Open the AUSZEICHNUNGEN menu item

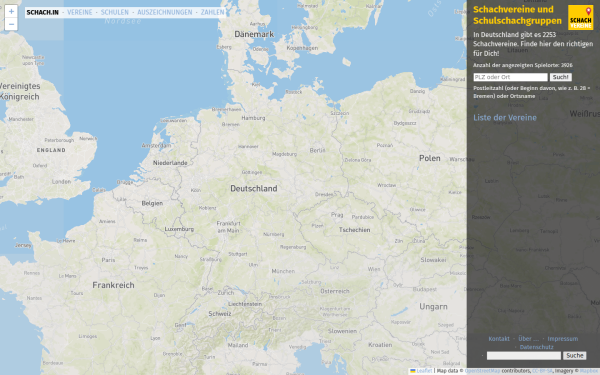pos(165,12)
